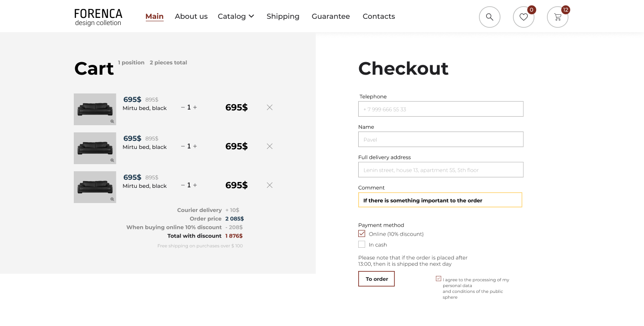Image resolution: width=644 pixels, height=326 pixels.
Task: Zoom the first sofa image using magnifier icon
Action: click(112, 121)
